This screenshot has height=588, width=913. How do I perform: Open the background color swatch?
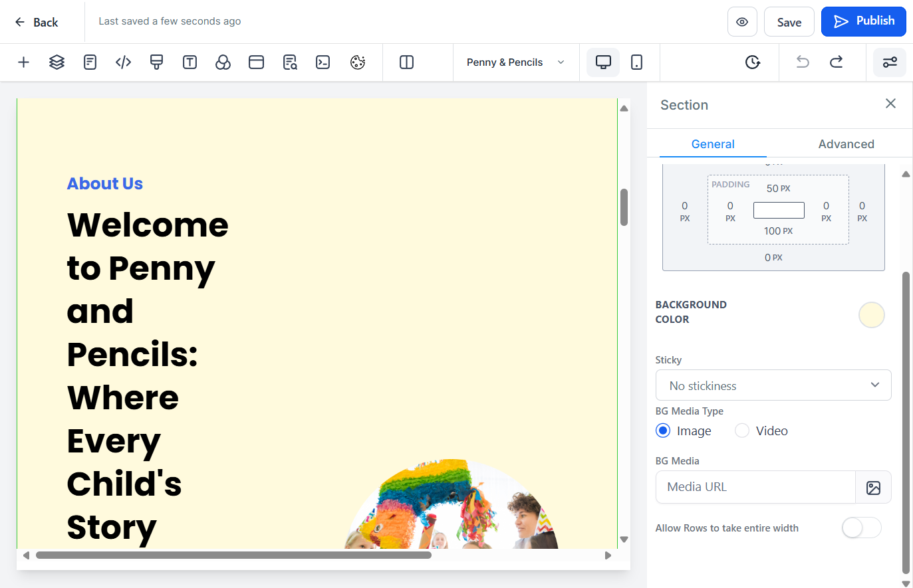[x=872, y=315]
